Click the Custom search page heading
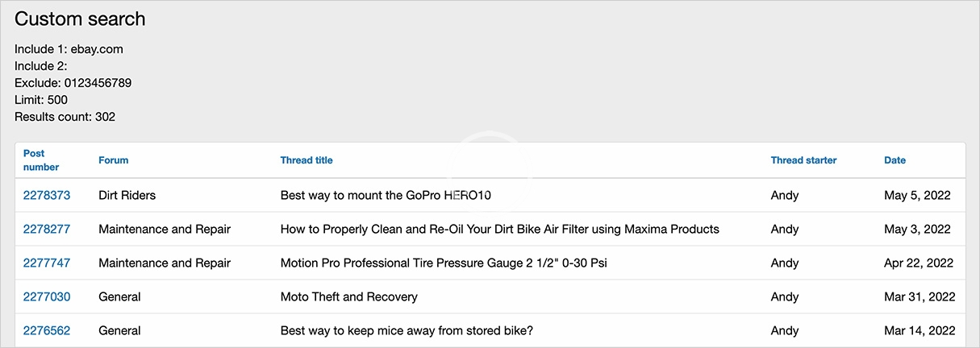 [x=80, y=19]
